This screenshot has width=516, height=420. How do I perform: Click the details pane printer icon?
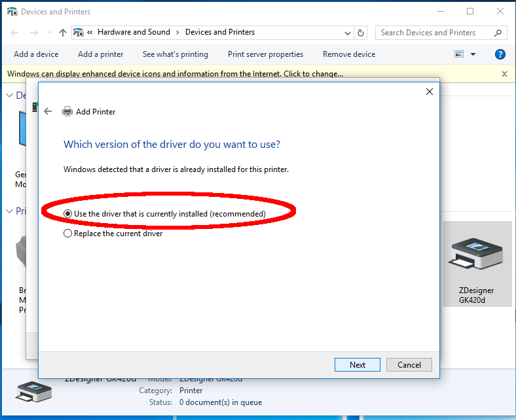[33, 392]
